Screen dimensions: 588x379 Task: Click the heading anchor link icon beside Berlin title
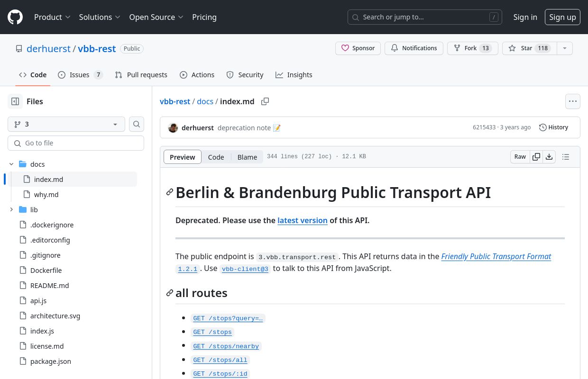(169, 192)
